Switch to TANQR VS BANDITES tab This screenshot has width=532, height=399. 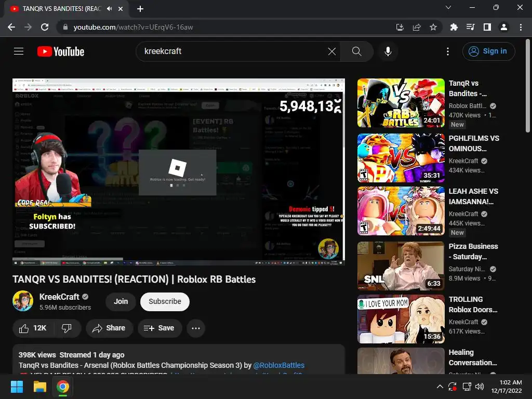click(61, 9)
